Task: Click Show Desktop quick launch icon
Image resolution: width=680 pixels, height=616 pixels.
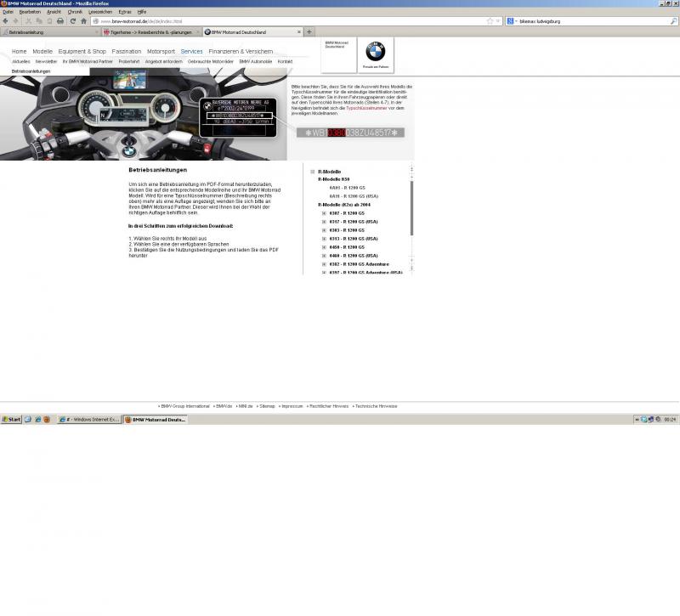Action: [x=28, y=419]
